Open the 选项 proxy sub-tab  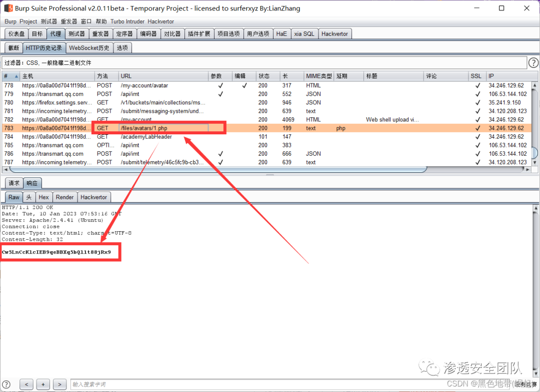[122, 48]
